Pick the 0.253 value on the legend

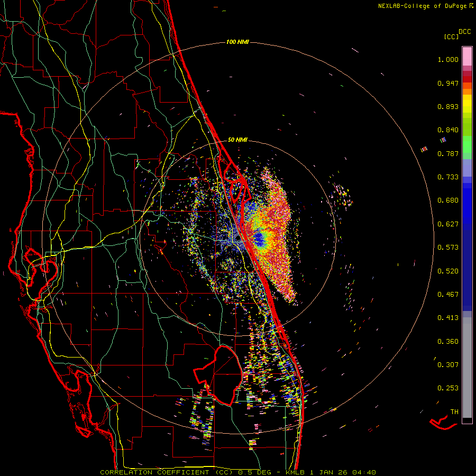[448, 388]
